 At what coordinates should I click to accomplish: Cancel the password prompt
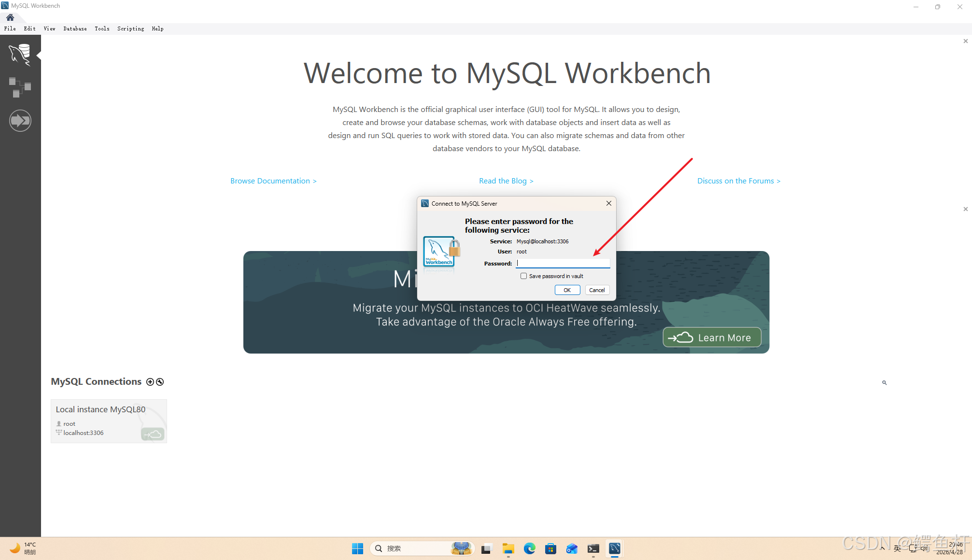tap(597, 290)
